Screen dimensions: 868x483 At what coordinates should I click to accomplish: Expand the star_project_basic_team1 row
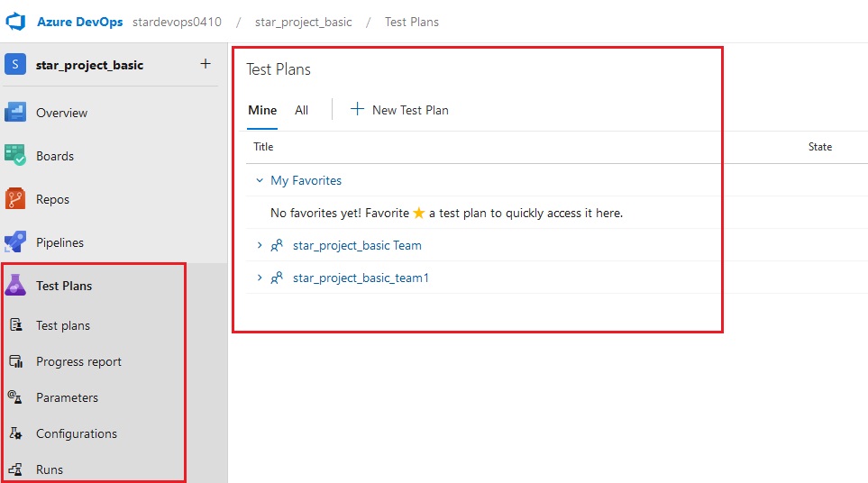point(259,278)
